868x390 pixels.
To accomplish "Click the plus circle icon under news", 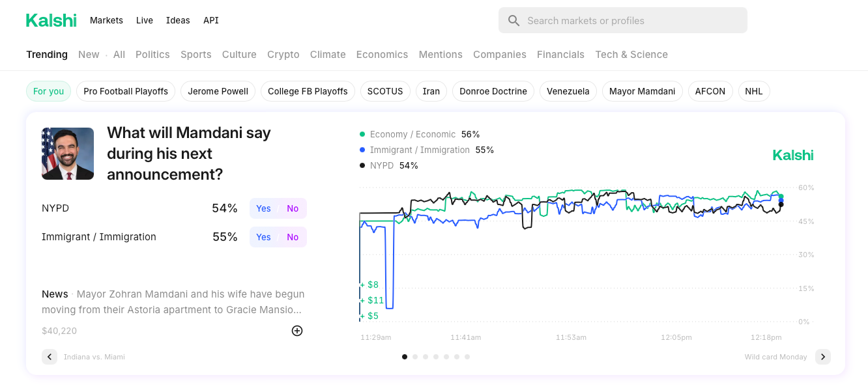I will click(297, 331).
